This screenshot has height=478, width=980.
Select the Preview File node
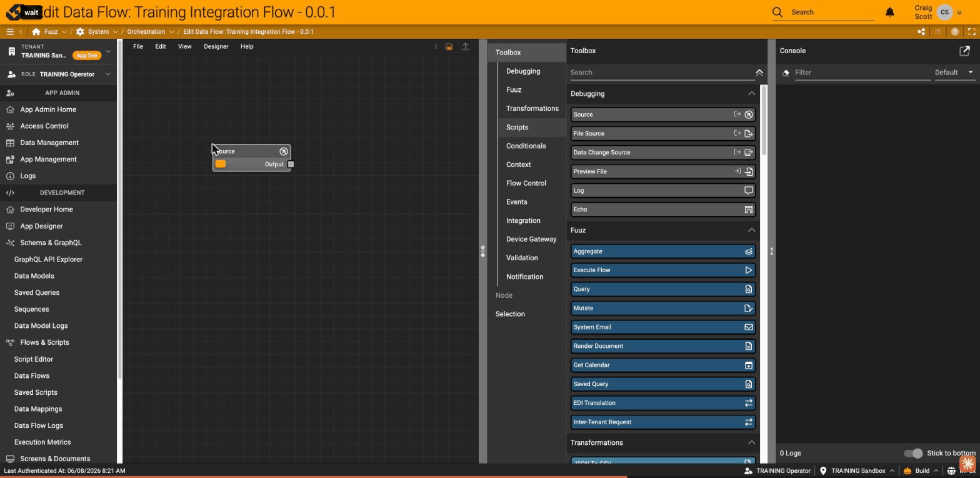(662, 171)
